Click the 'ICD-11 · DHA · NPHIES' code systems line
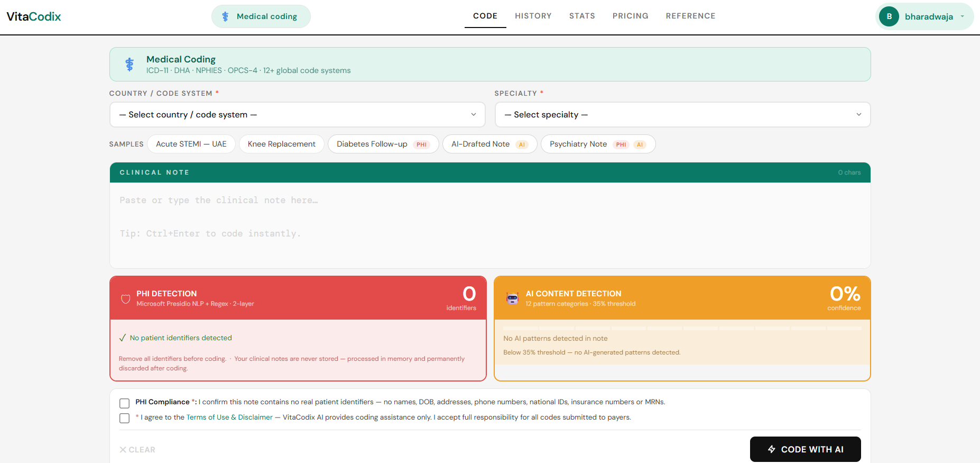The width and height of the screenshot is (980, 463). tap(248, 70)
